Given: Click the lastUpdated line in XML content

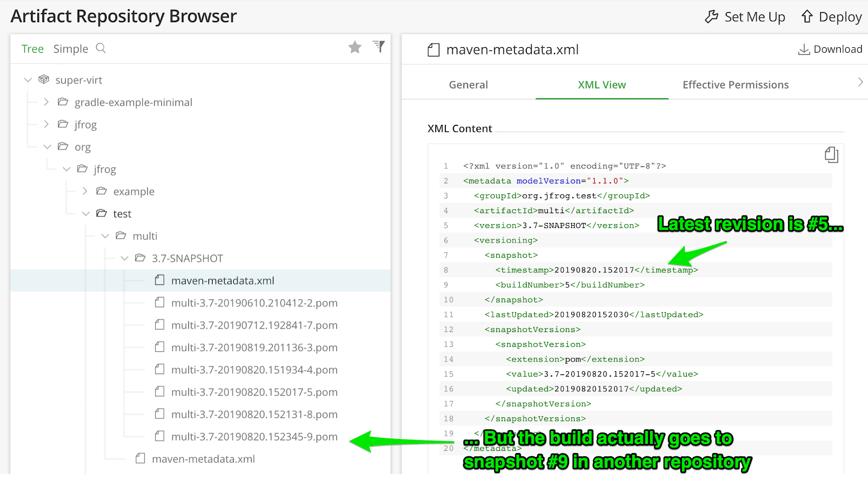Looking at the screenshot, I should click(x=593, y=315).
